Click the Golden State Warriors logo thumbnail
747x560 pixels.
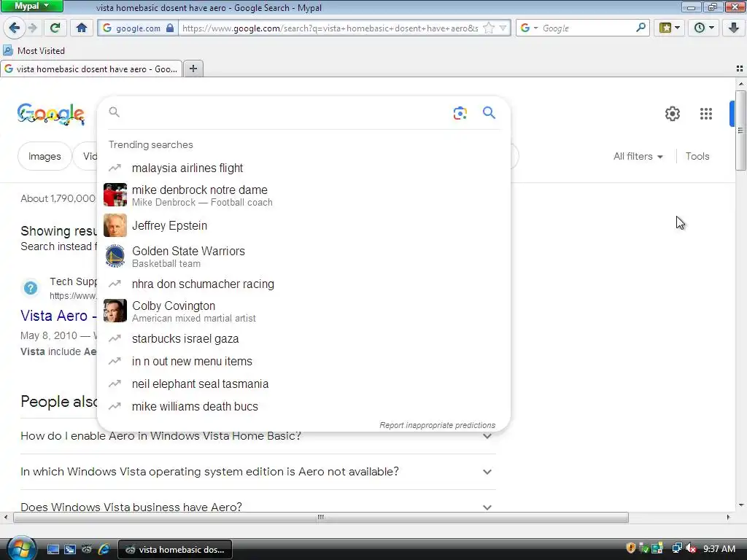point(115,256)
